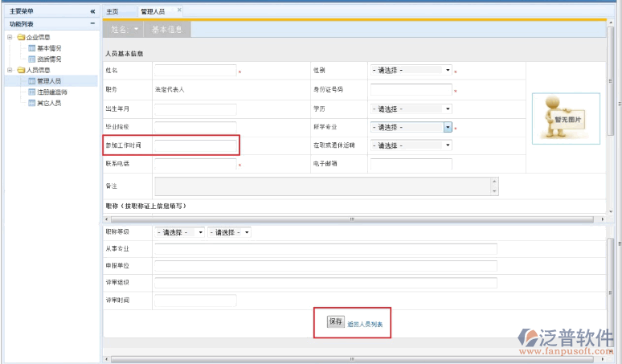Open 基本情况 in the tree
Viewport: 622px width, 364px height.
pyautogui.click(x=48, y=48)
